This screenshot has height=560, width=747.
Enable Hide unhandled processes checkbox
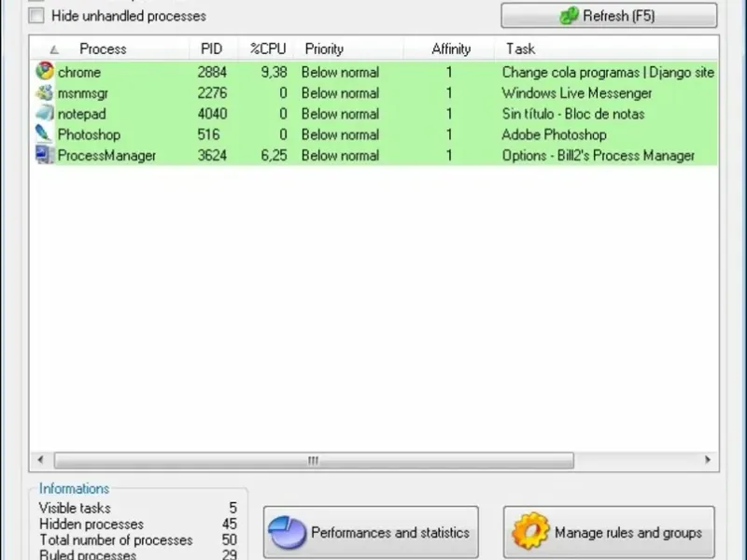(36, 16)
